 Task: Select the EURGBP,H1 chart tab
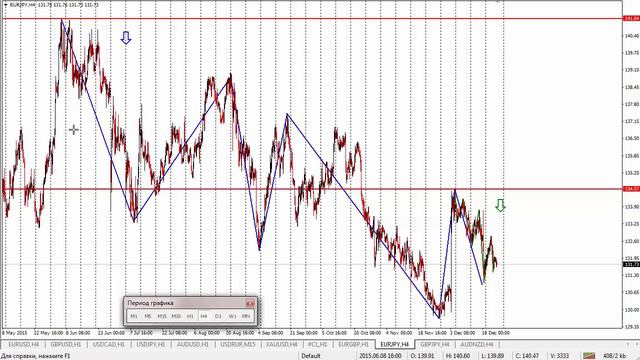(x=353, y=344)
